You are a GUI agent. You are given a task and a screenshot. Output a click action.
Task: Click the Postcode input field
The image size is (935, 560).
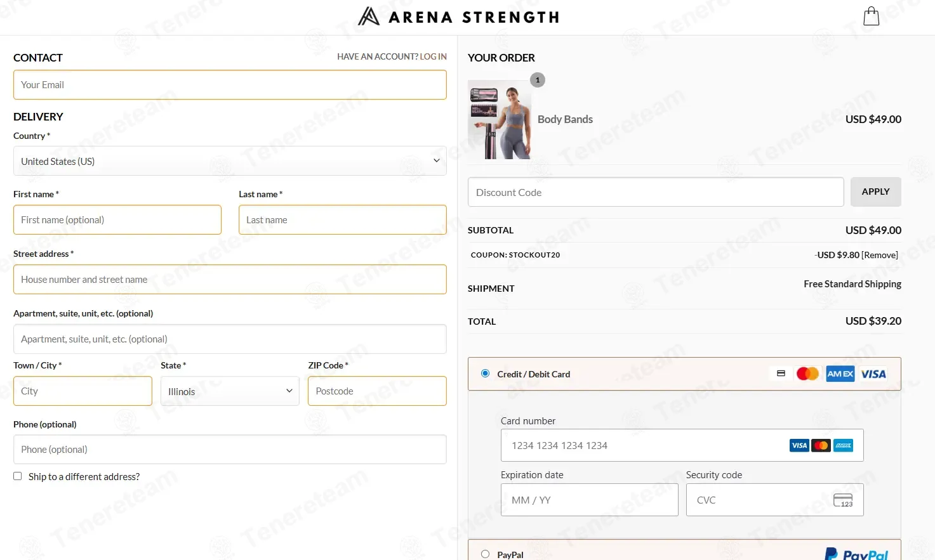377,391
